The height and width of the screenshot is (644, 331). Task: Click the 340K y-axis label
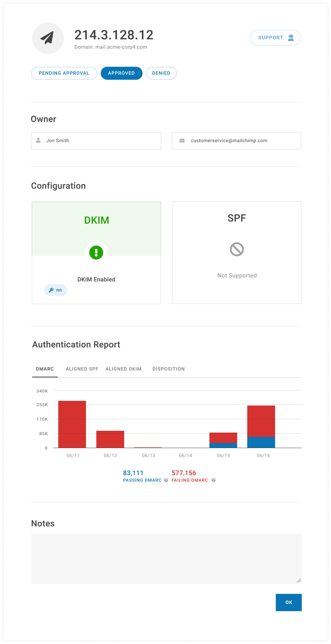point(42,391)
